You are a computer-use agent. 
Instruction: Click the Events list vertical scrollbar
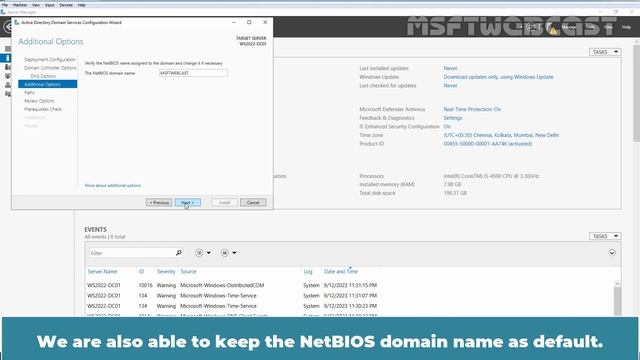coord(617,298)
